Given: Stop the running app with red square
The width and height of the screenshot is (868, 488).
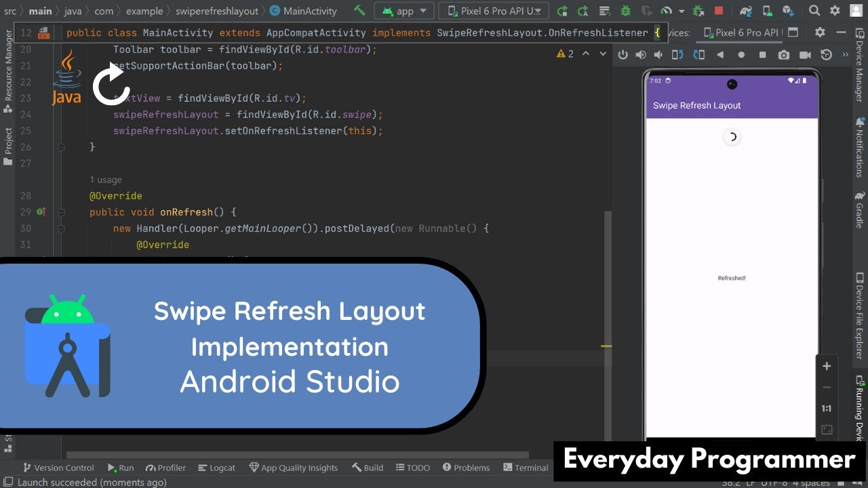Looking at the screenshot, I should (x=719, y=11).
